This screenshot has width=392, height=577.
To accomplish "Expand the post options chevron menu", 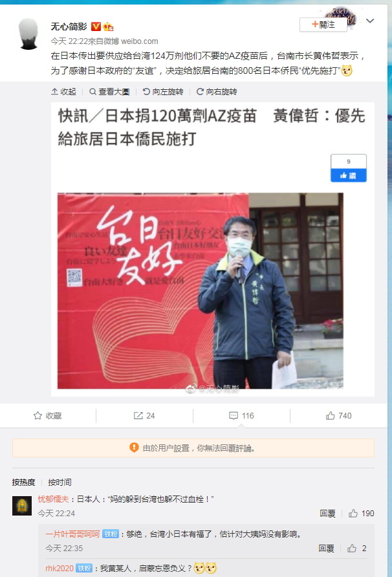I will pyautogui.click(x=370, y=21).
